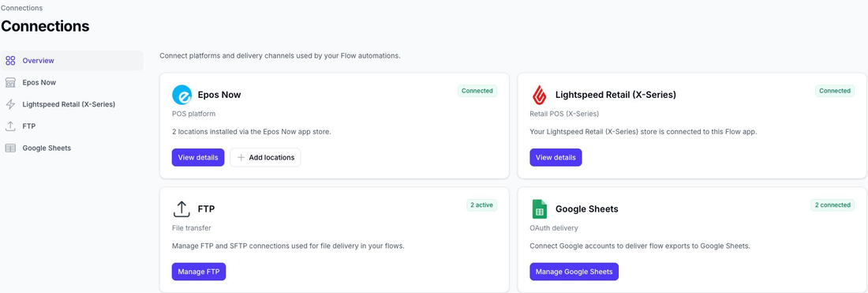Viewport: 868px width, 293px height.
Task: Click the Lightspeed lightning bolt sidebar icon
Action: click(10, 104)
